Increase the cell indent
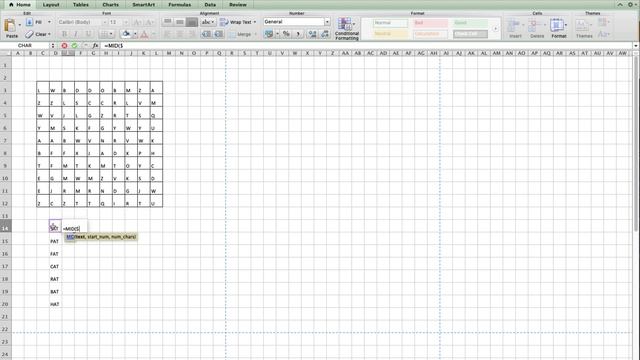 pos(219,34)
